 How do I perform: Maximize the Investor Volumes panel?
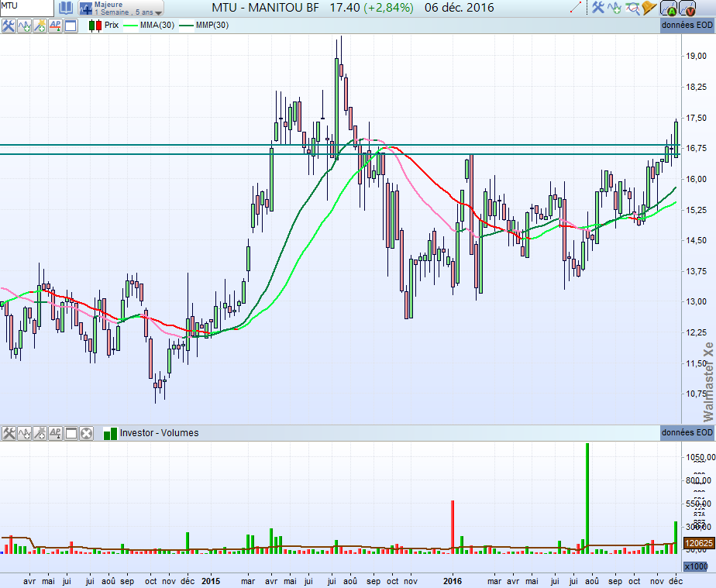(x=71, y=433)
